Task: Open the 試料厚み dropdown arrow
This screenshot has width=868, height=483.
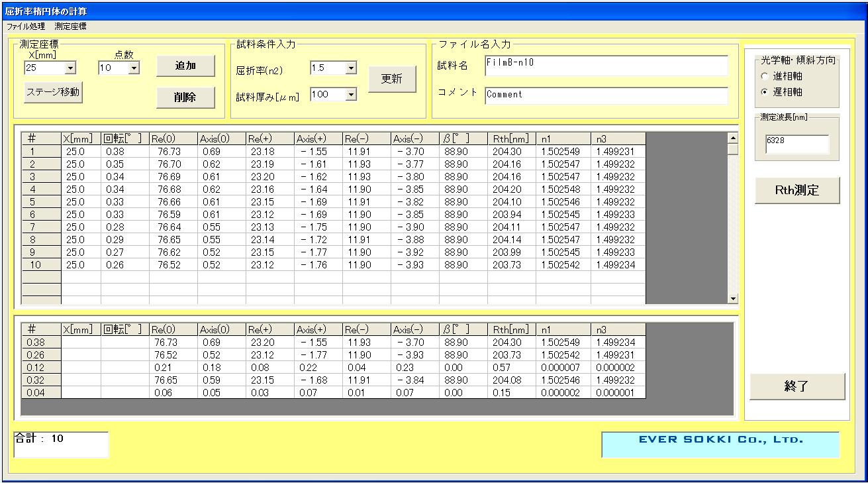Action: (352, 95)
